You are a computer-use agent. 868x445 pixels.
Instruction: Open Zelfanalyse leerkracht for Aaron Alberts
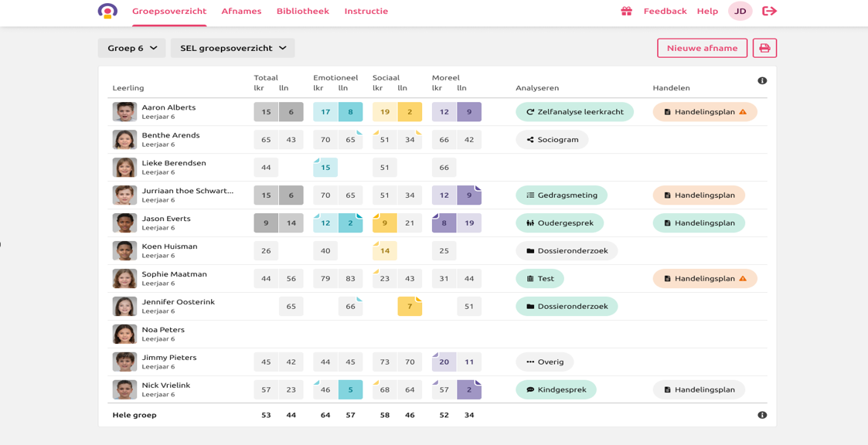[574, 112]
